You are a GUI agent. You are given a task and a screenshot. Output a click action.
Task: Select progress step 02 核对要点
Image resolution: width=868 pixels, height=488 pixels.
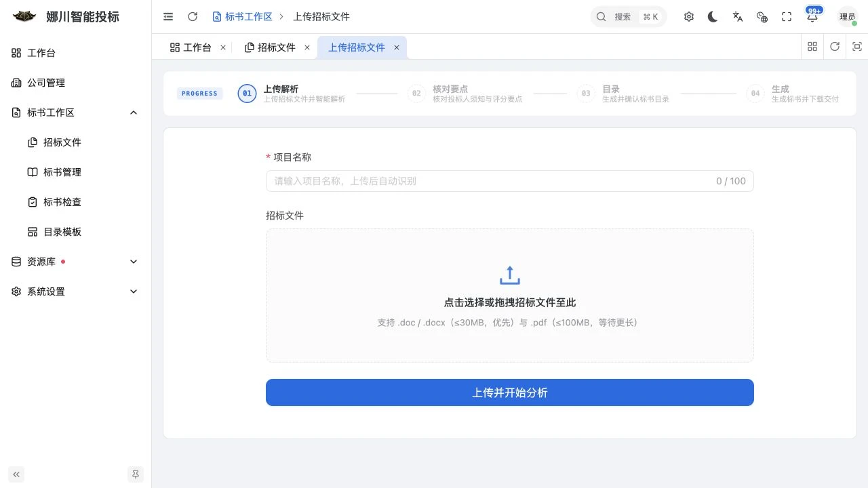click(465, 94)
